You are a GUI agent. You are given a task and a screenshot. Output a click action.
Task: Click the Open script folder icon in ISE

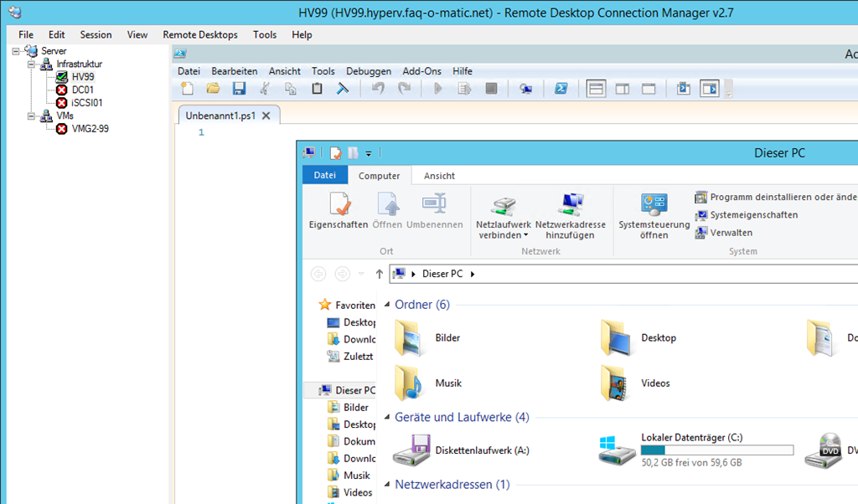213,89
